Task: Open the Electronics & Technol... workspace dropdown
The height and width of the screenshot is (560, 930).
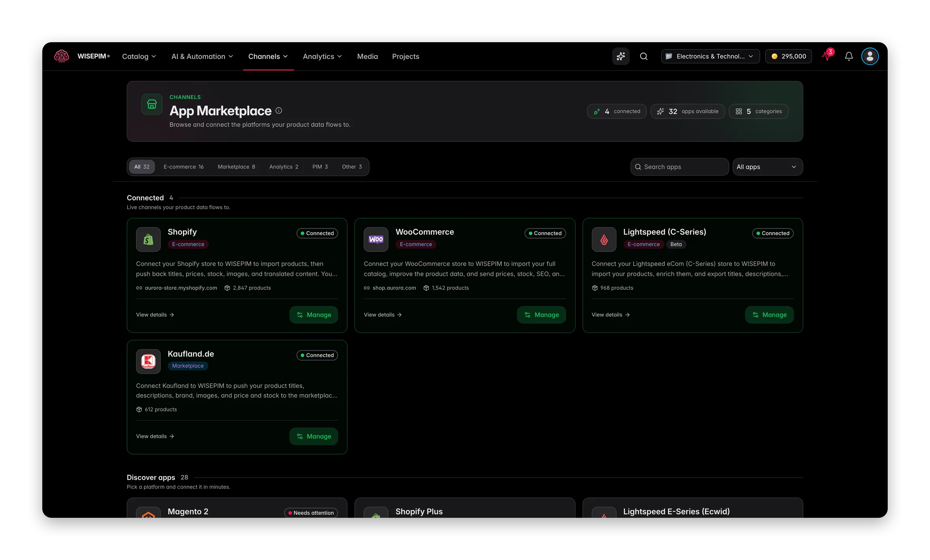Action: tap(710, 56)
